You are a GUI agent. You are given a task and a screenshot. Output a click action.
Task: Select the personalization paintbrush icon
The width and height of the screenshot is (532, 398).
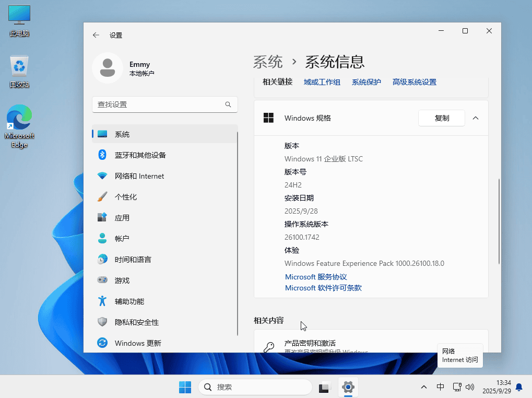[103, 197]
